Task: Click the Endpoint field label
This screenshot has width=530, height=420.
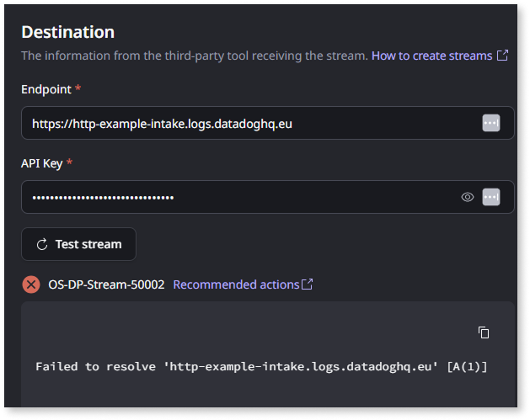Action: coord(46,89)
